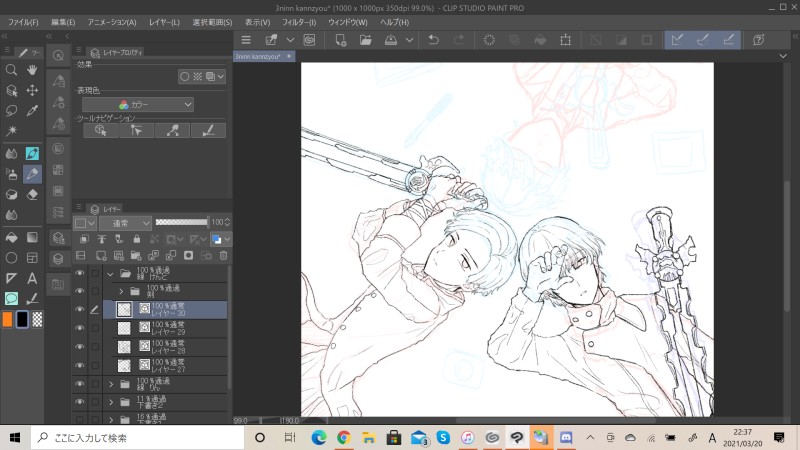800x450 pixels.
Task: Select the Eyedropper tool
Action: [32, 110]
